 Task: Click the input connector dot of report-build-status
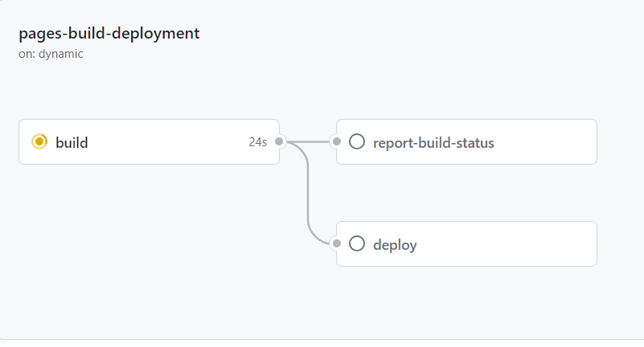pos(337,142)
